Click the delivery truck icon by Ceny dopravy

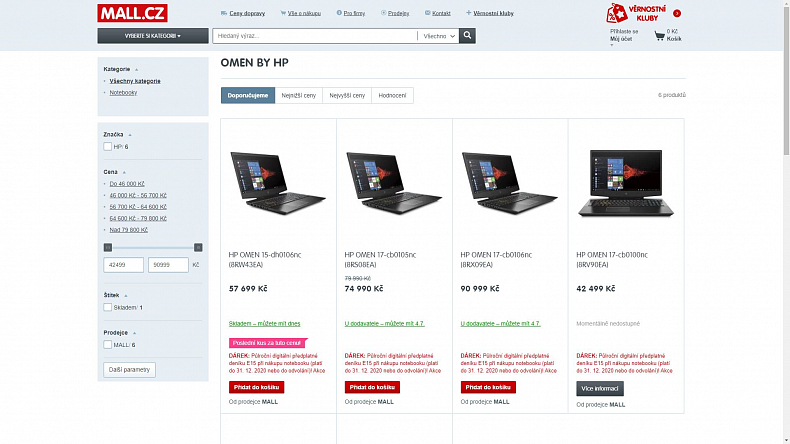pos(224,13)
